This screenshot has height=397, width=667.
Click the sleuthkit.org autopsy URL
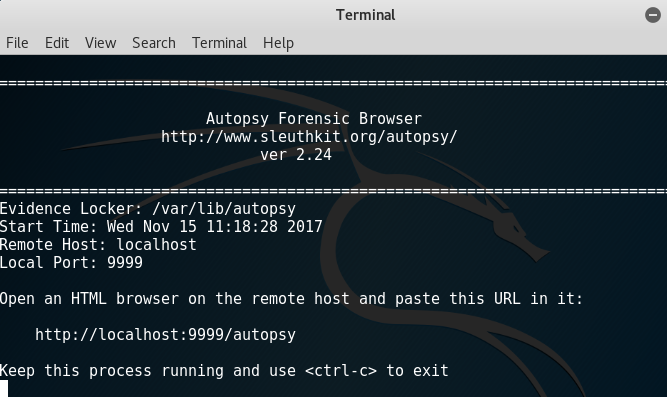[x=309, y=137]
